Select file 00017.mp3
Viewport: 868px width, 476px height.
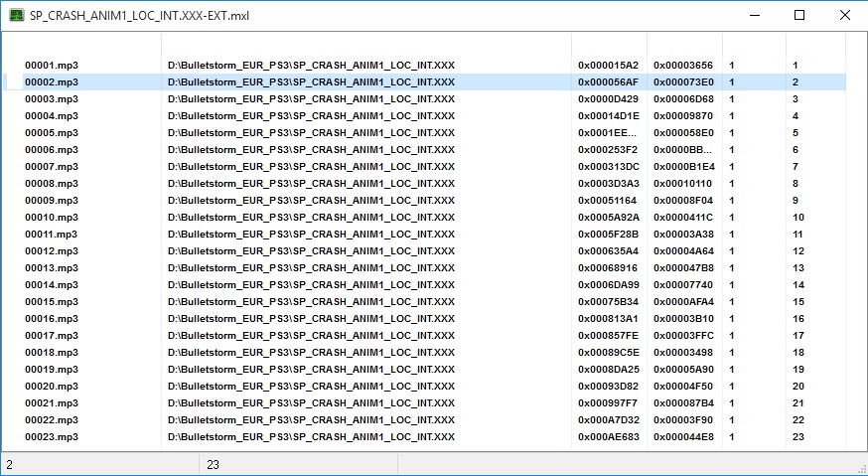click(x=52, y=336)
